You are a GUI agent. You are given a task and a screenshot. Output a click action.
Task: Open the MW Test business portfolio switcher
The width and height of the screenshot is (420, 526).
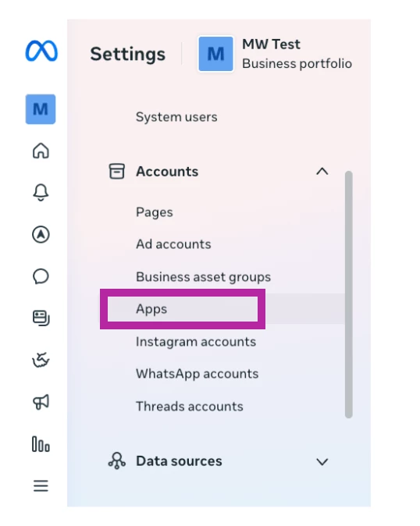275,54
